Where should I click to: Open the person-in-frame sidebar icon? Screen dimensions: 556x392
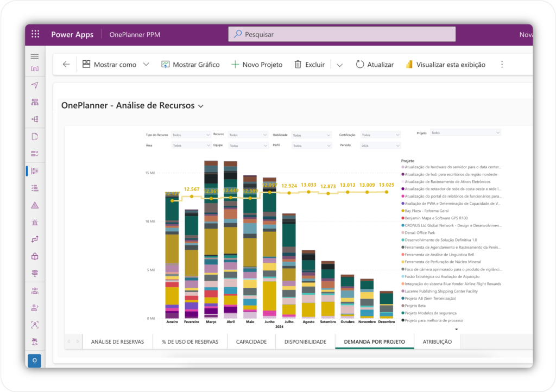click(35, 325)
